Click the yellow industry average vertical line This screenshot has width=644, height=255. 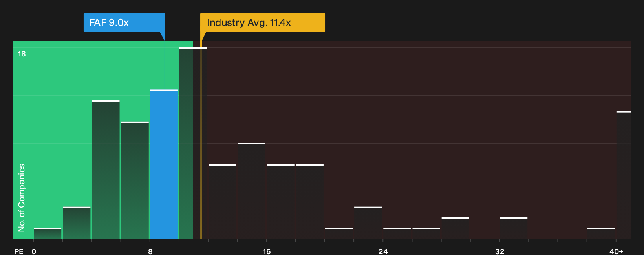click(x=201, y=139)
